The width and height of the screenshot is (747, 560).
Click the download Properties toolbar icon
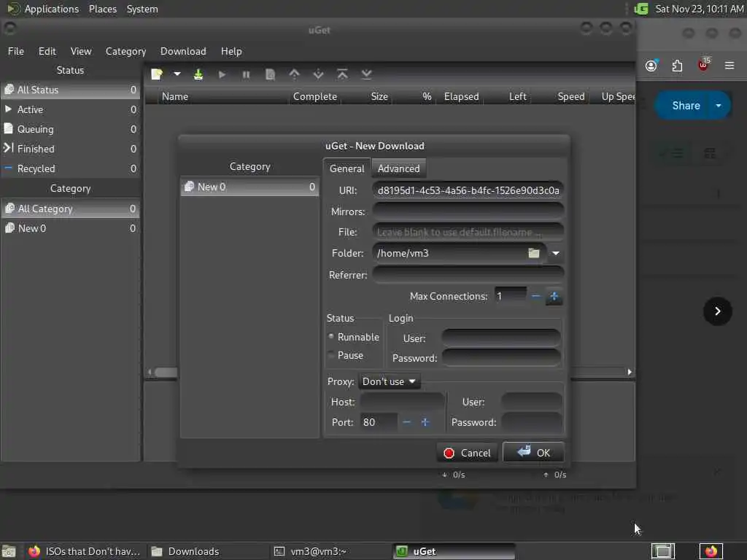point(270,74)
